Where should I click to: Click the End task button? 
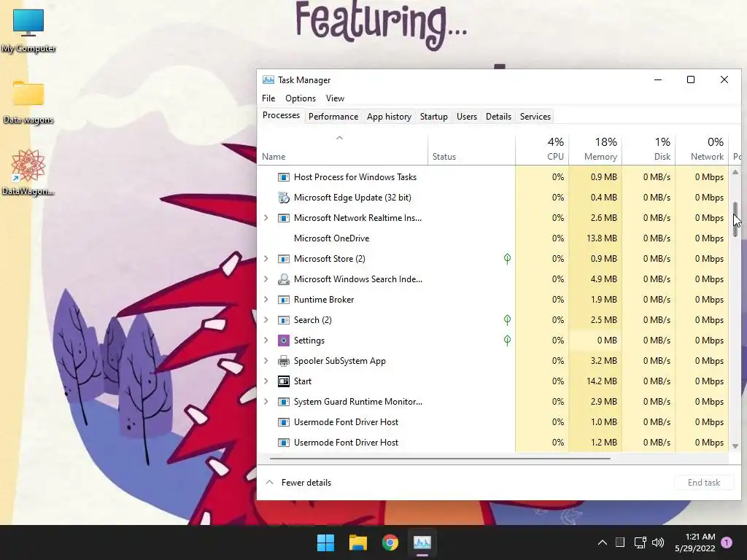[704, 483]
